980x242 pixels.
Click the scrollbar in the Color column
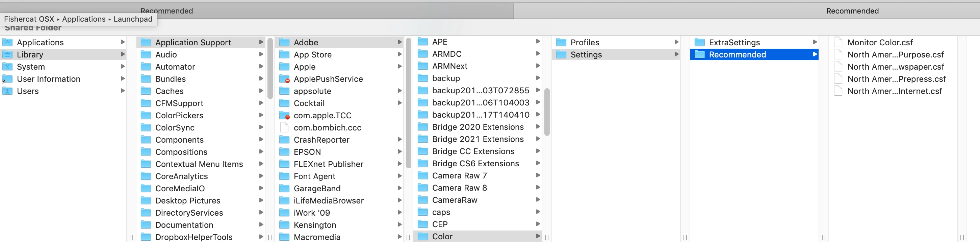point(547,112)
